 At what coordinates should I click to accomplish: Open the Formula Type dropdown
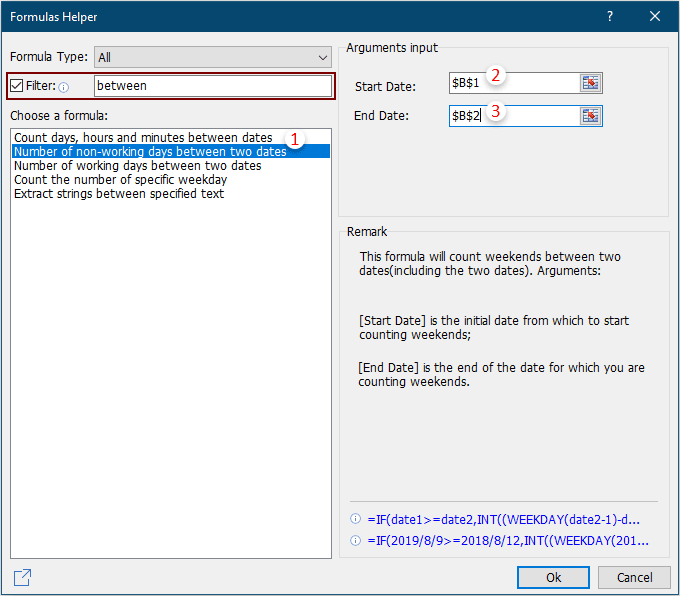[x=212, y=58]
